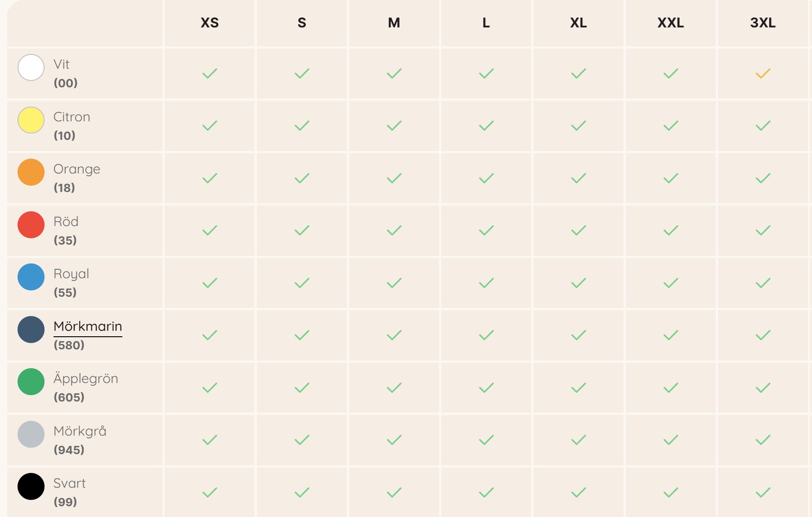
Task: Click the Äpplegrön size S checkmark
Action: click(302, 388)
